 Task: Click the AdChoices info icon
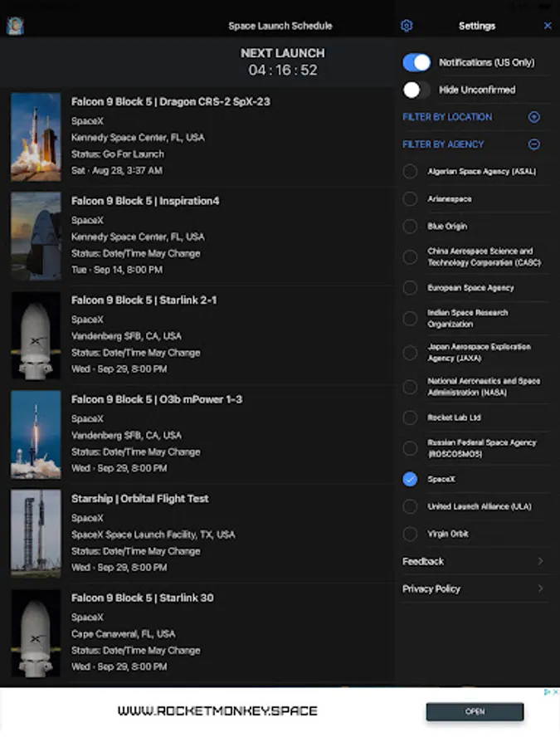tap(548, 692)
